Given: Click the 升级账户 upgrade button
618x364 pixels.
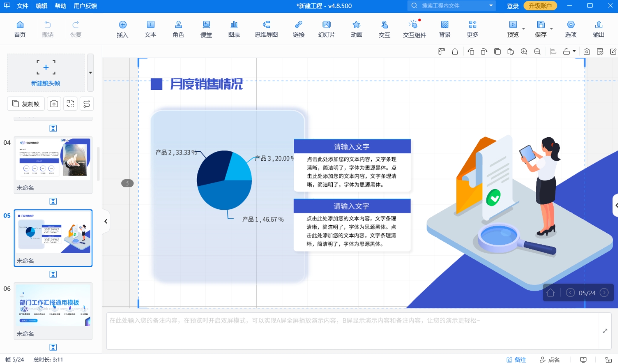Looking at the screenshot, I should (x=540, y=6).
